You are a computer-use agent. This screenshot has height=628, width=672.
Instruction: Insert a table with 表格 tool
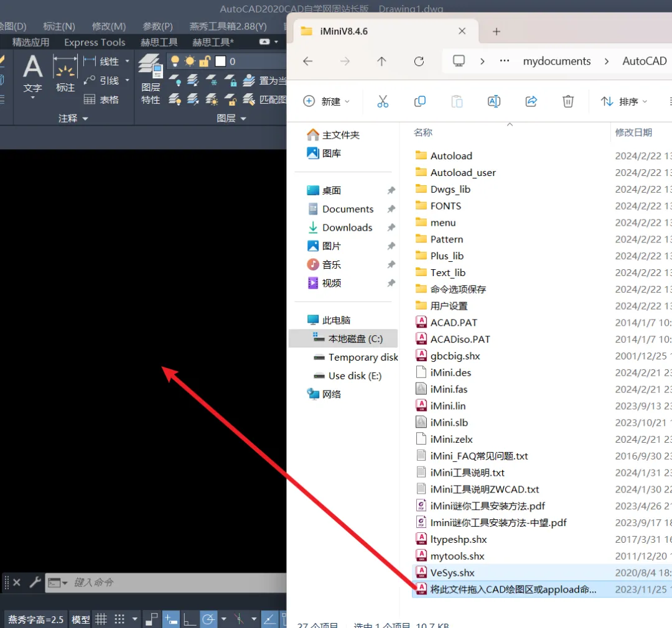[101, 99]
